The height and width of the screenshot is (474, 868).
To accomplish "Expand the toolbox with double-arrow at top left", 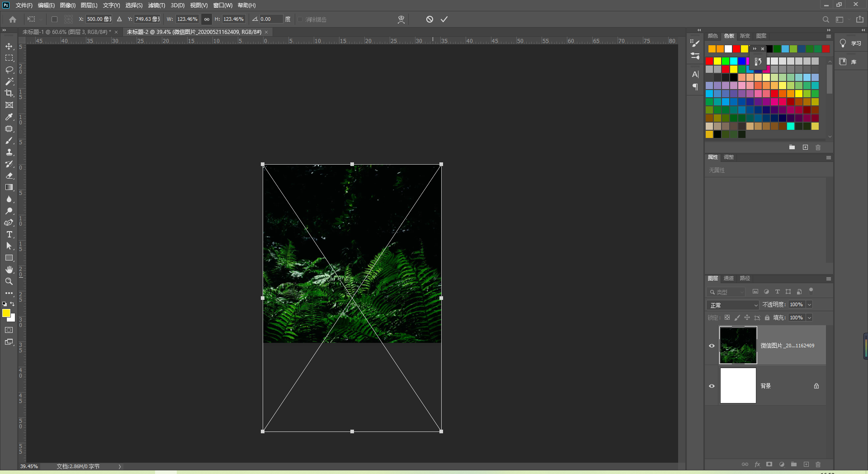I will coord(4,30).
